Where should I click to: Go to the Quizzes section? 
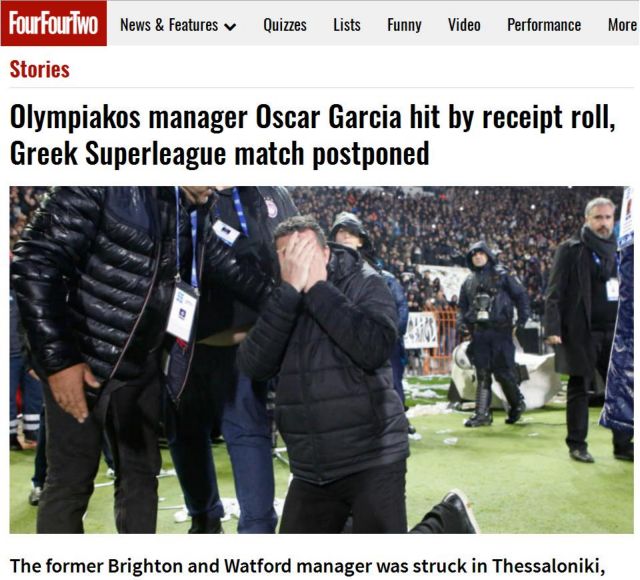coord(285,25)
